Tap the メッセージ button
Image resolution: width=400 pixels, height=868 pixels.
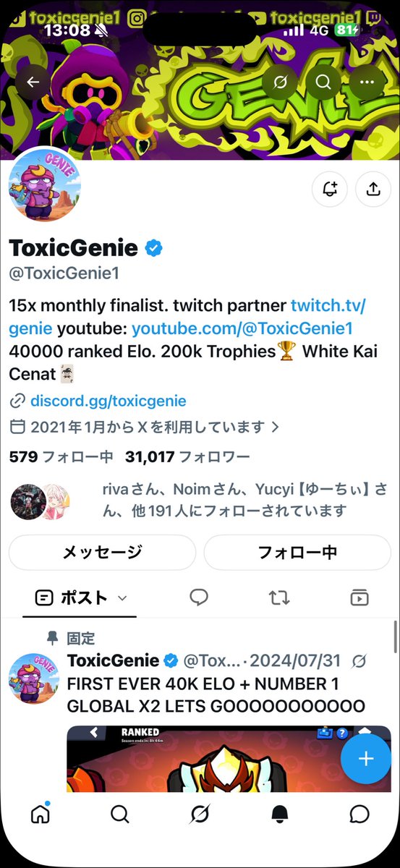(x=102, y=553)
